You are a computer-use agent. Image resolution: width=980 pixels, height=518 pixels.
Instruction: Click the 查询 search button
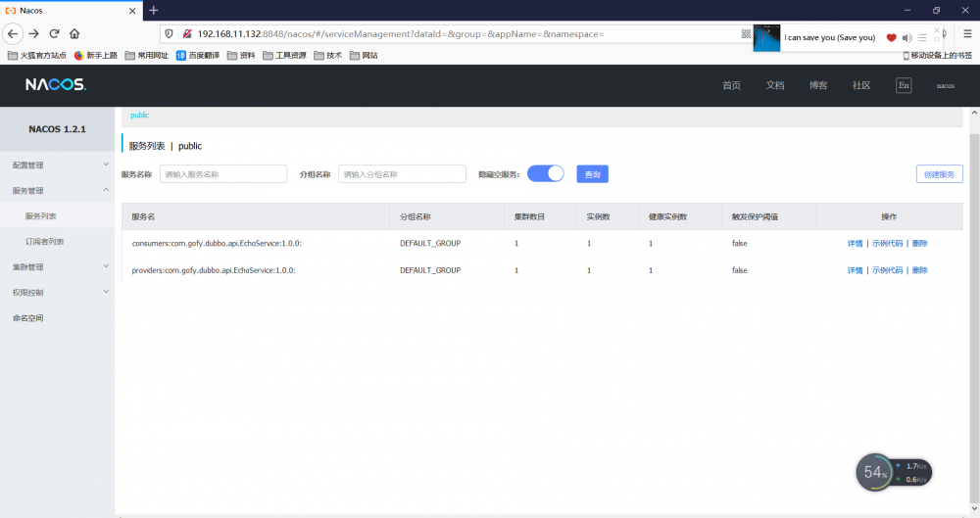[x=593, y=173]
